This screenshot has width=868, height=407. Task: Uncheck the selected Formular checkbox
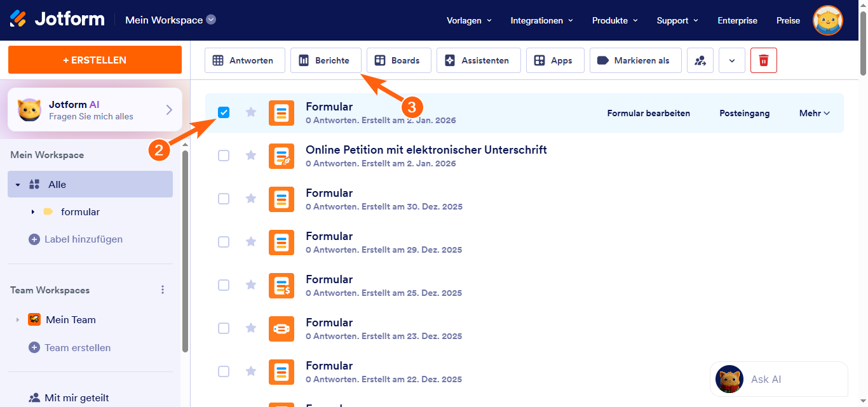pos(224,112)
